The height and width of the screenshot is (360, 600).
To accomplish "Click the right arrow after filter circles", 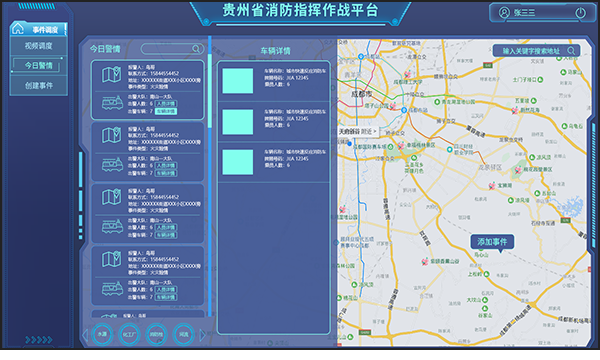I will [x=202, y=335].
